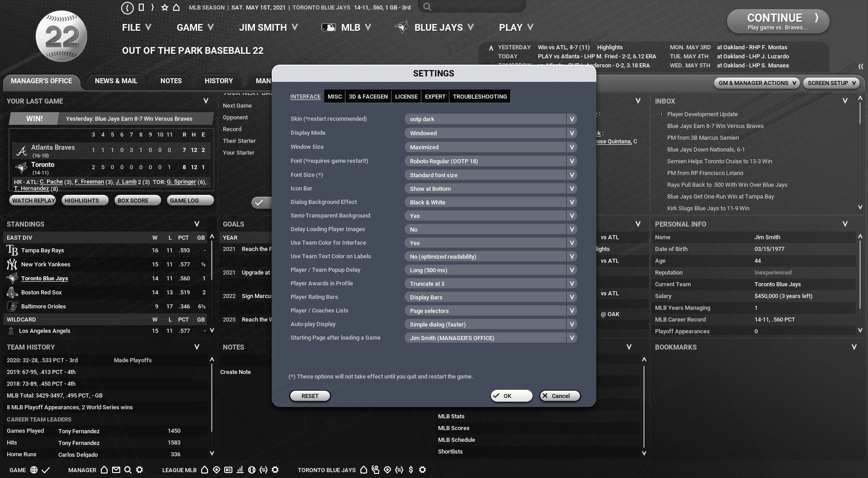868x478 pixels.
Task: Open the Manager mail envelope icon
Action: 116,470
